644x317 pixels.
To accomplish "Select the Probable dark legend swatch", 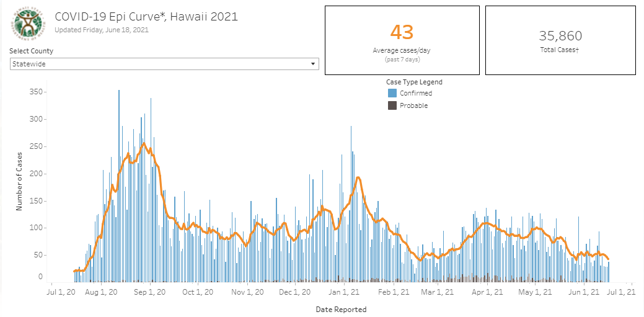I will [x=392, y=105].
